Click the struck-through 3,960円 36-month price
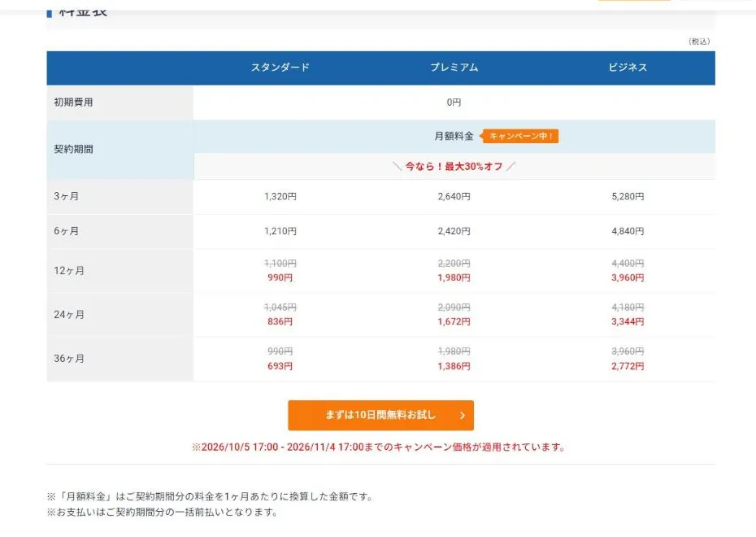The width and height of the screenshot is (756, 537). [x=628, y=351]
